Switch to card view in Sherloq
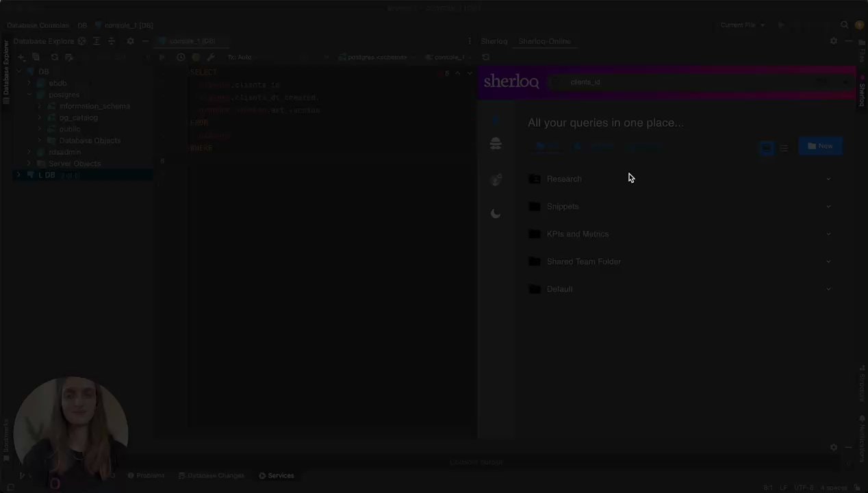Screen dimensions: 868x493 point(767,148)
